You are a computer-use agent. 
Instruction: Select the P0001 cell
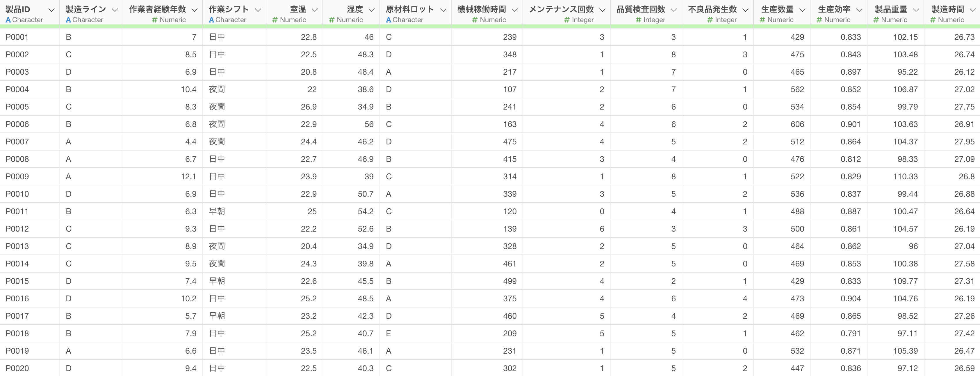[x=30, y=37]
